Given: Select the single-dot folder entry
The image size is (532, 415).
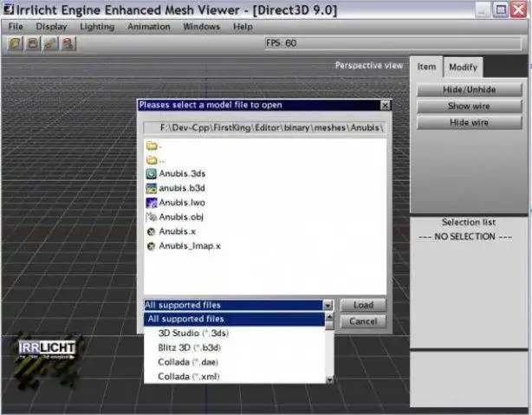Looking at the screenshot, I should tap(153, 146).
